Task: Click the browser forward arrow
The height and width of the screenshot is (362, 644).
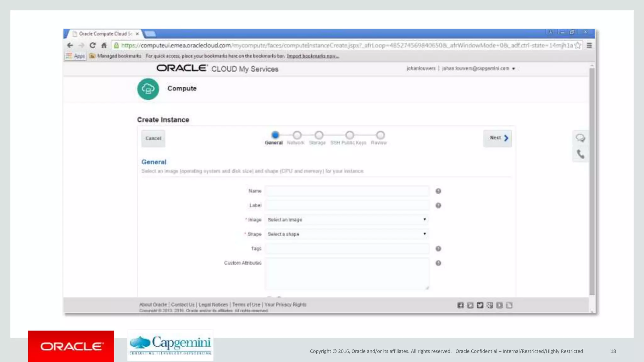Action: (x=81, y=46)
